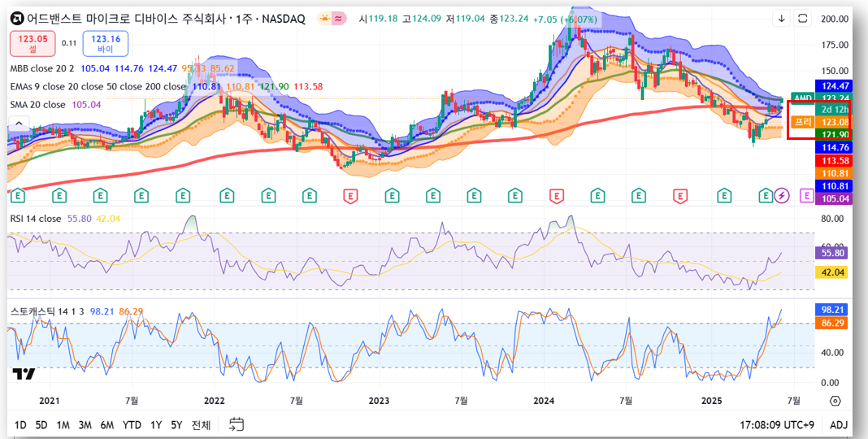Click the blue 124.47 price axis label
868x439 pixels.
(834, 86)
